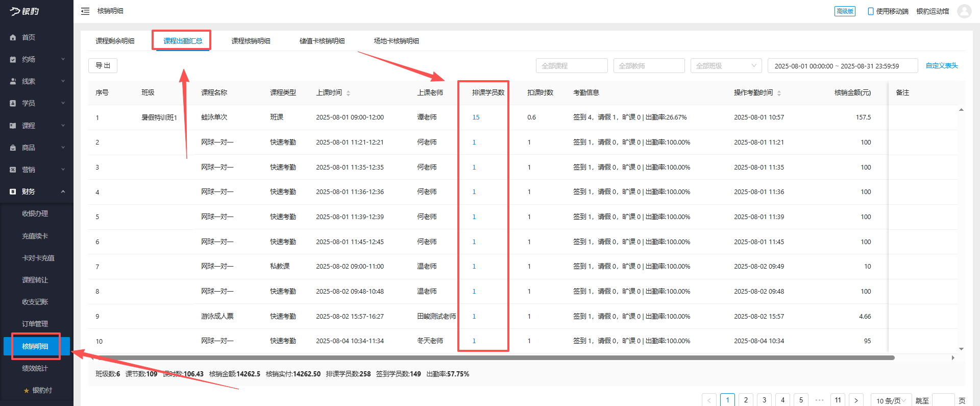Screen dimensions: 980x406
Task: Open 收支记账 in the sidebar
Action: 35,302
